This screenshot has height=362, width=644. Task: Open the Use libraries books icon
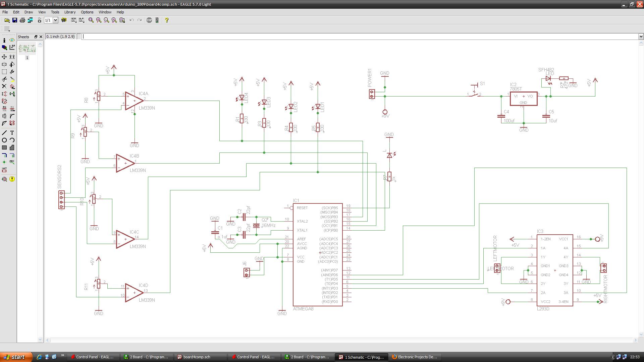pos(64,20)
